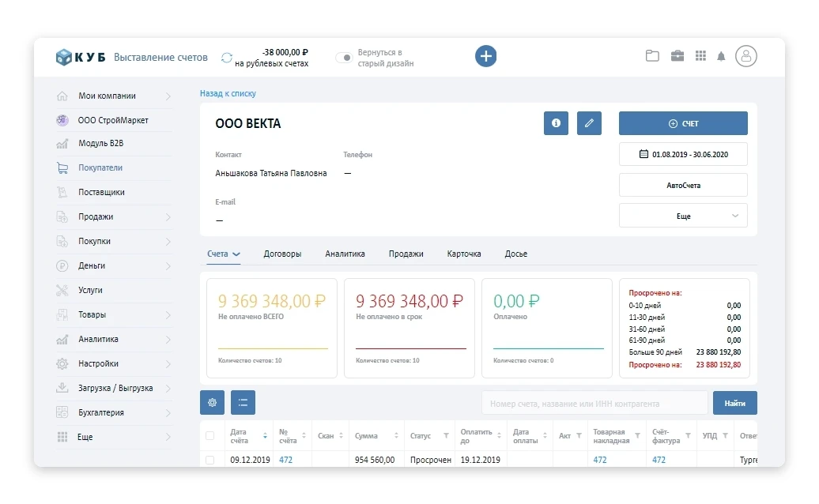Open table settings gear button

[x=212, y=403]
